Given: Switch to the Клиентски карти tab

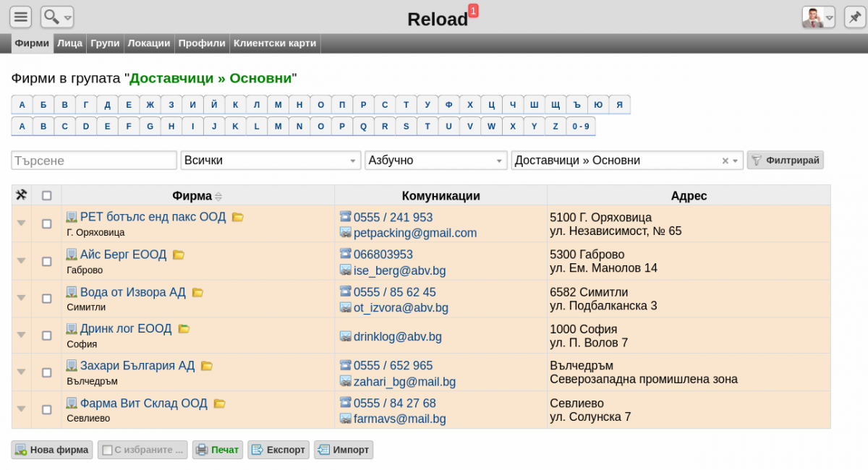Looking at the screenshot, I should (275, 43).
